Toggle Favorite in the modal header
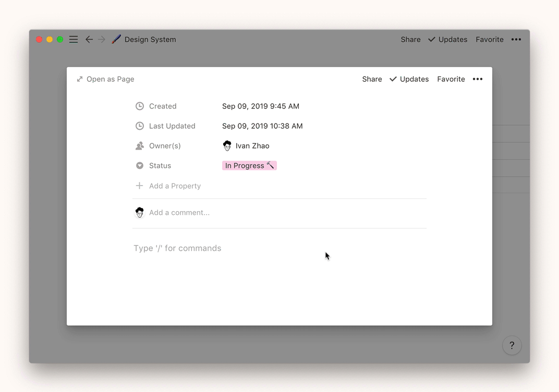This screenshot has height=392, width=559. click(451, 79)
